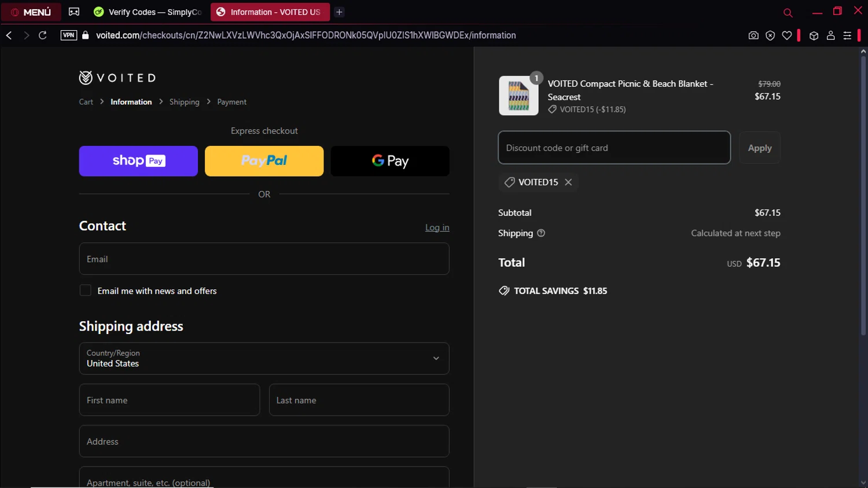Click the TOTAL SAVINGS tag icon
The height and width of the screenshot is (488, 868).
[504, 291]
